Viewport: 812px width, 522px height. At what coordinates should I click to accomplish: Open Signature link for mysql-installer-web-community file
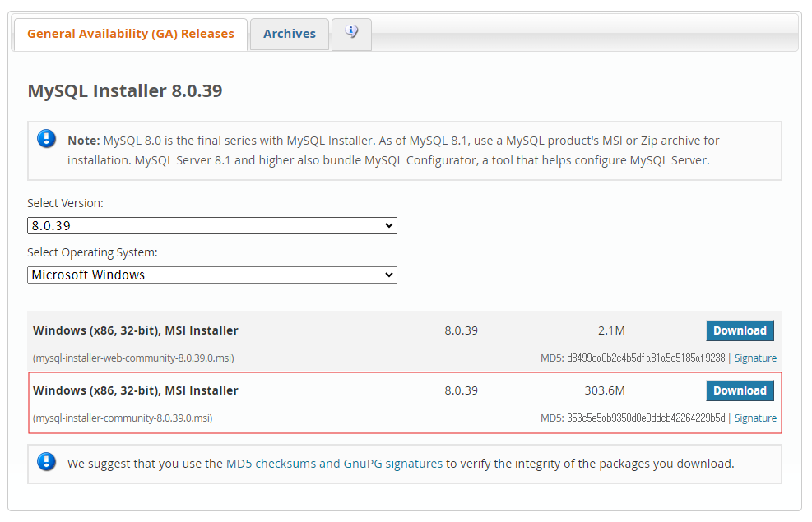[755, 358]
